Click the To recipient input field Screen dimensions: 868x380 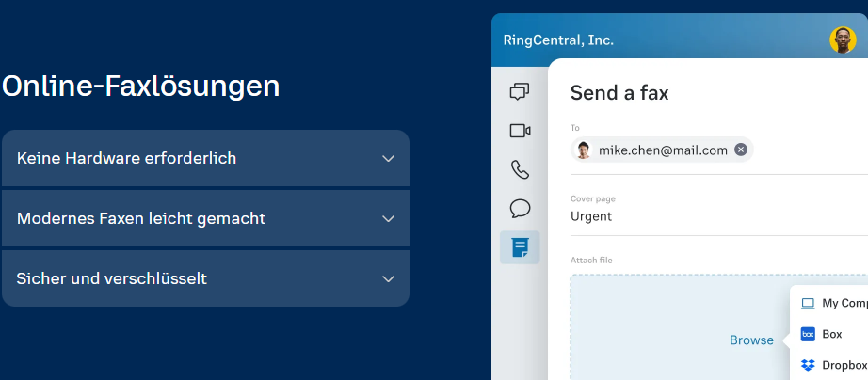[x=810, y=150]
